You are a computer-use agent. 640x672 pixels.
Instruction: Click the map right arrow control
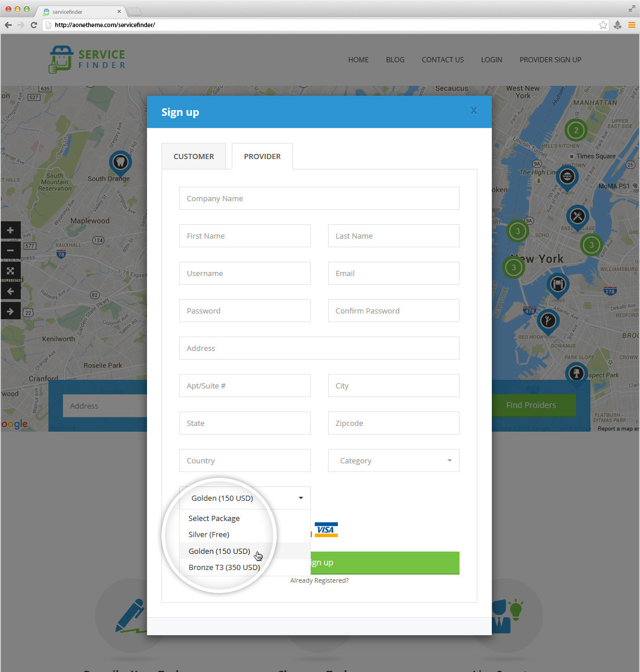click(x=10, y=312)
